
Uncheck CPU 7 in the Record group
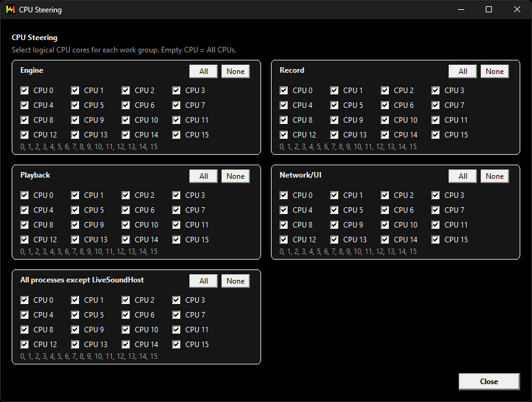click(435, 105)
